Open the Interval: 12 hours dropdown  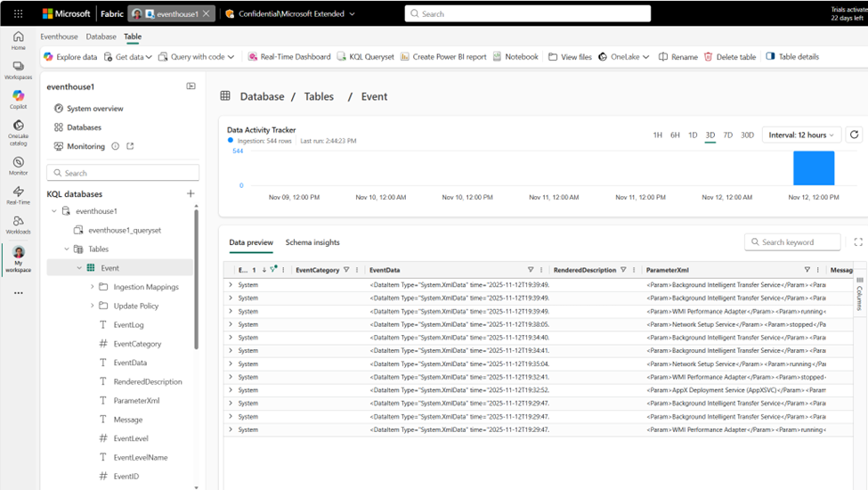coord(801,135)
